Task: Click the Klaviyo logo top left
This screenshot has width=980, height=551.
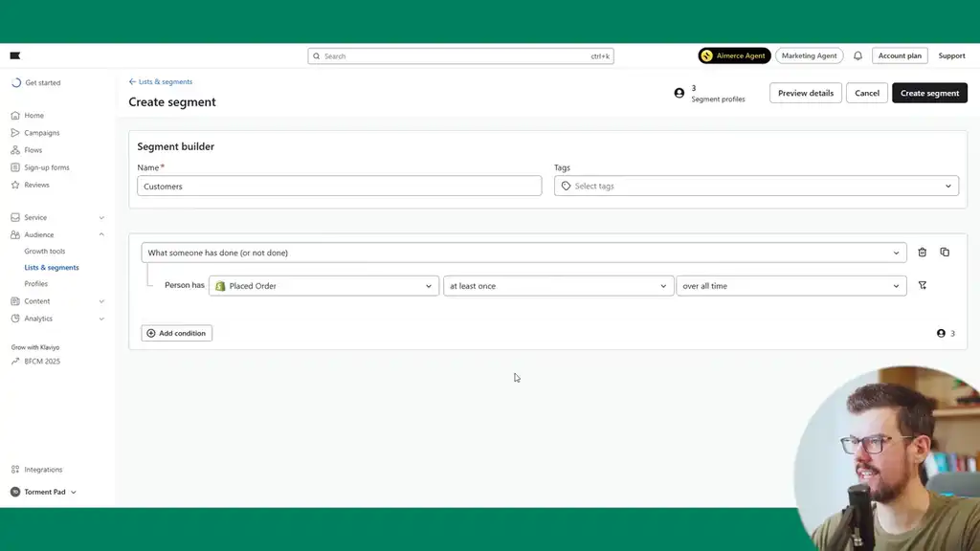Action: (x=14, y=55)
